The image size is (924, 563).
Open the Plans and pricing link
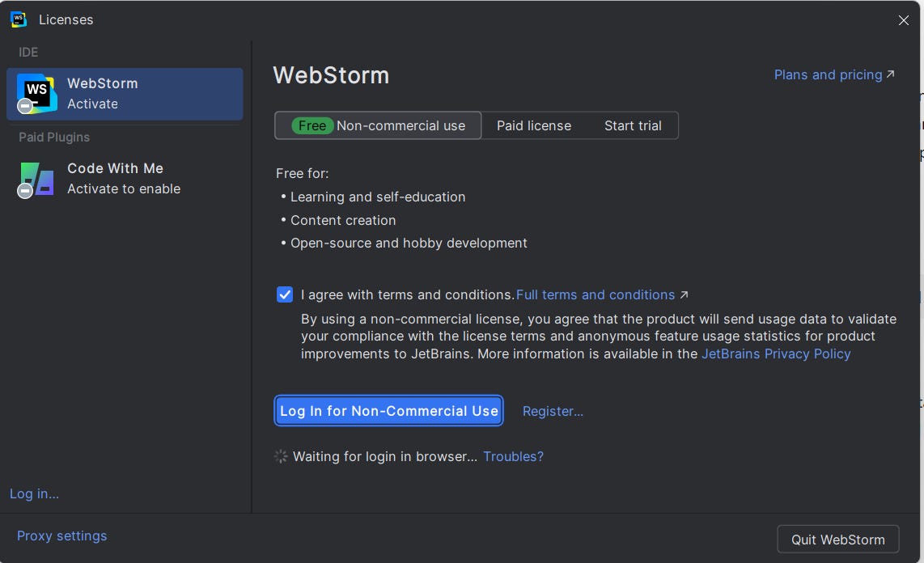click(x=834, y=74)
